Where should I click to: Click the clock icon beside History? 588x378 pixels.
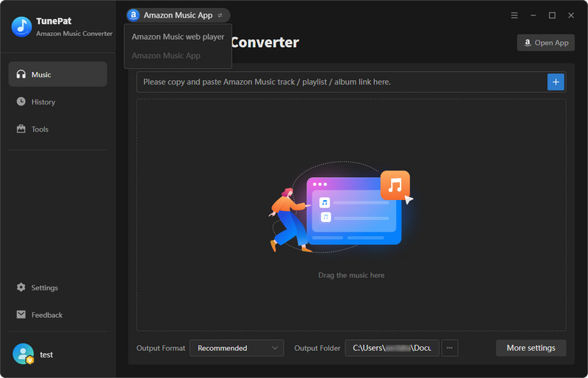[x=21, y=101]
